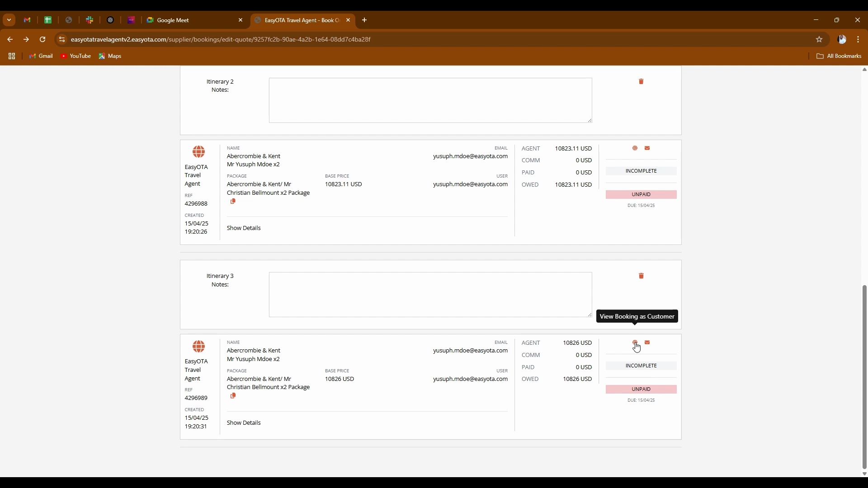This screenshot has width=868, height=488.
Task: Click the scrollbar up arrow
Action: 864,70
